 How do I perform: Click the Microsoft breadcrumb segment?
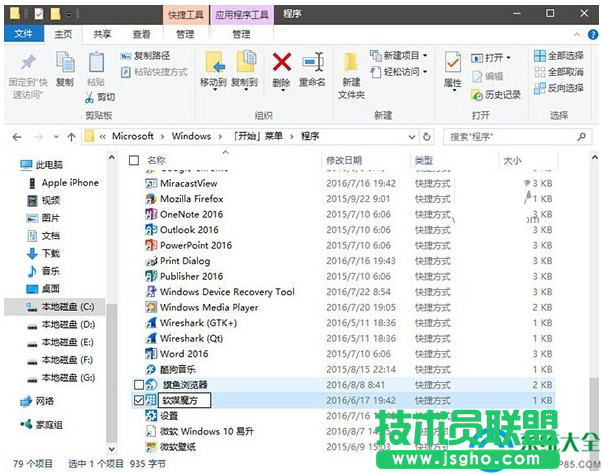133,137
